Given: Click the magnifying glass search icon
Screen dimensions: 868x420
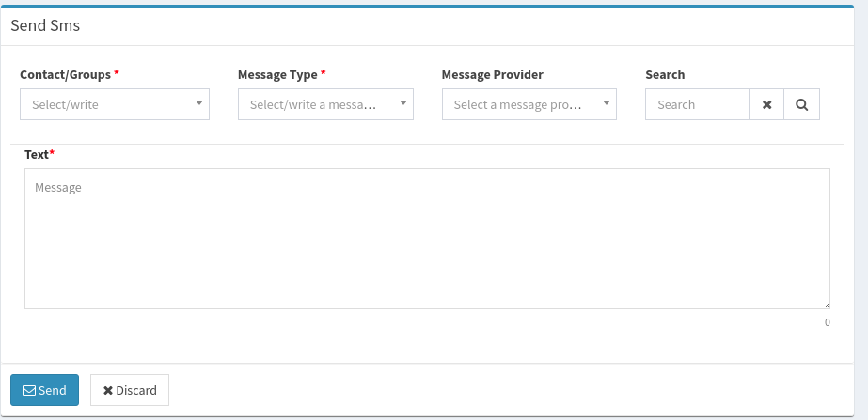Looking at the screenshot, I should 801,104.
